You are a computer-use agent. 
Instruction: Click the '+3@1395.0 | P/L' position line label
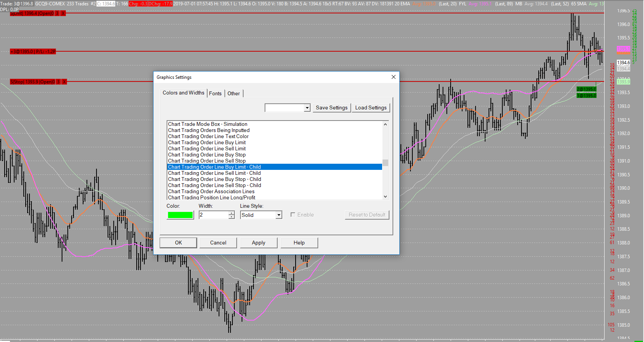coord(33,52)
